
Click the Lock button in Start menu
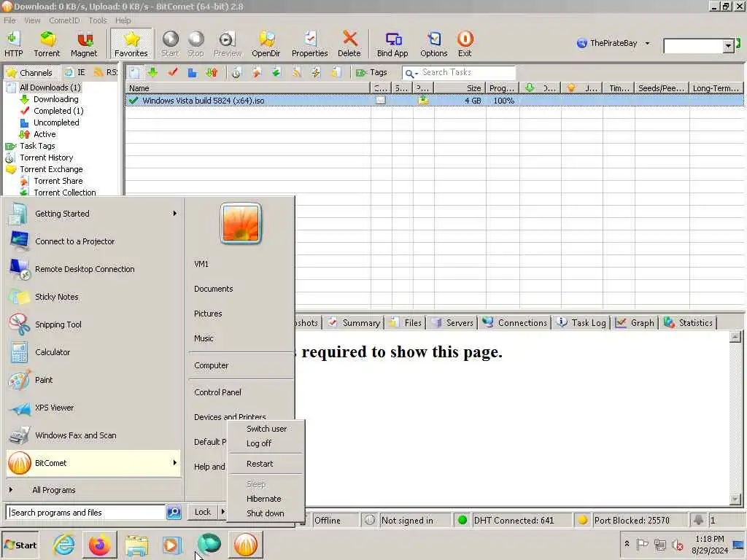click(x=203, y=512)
